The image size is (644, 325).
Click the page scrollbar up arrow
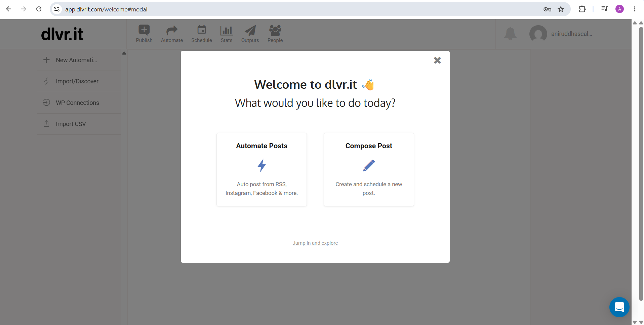pyautogui.click(x=641, y=23)
